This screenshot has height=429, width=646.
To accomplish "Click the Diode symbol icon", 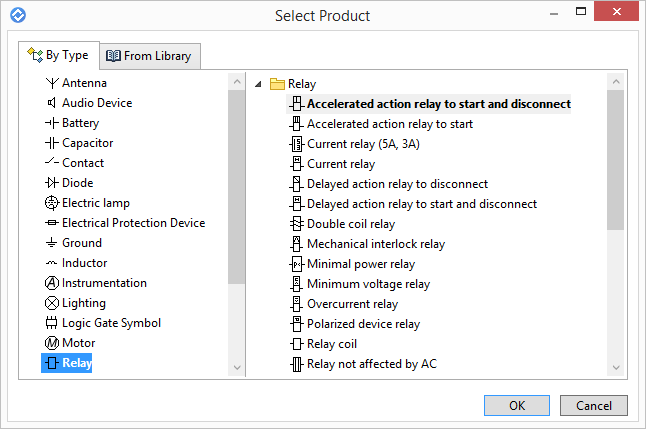I will [52, 183].
